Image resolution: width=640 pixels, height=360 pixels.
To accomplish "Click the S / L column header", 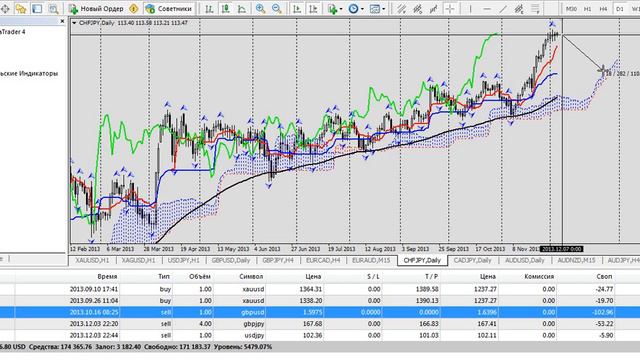I will click(373, 277).
